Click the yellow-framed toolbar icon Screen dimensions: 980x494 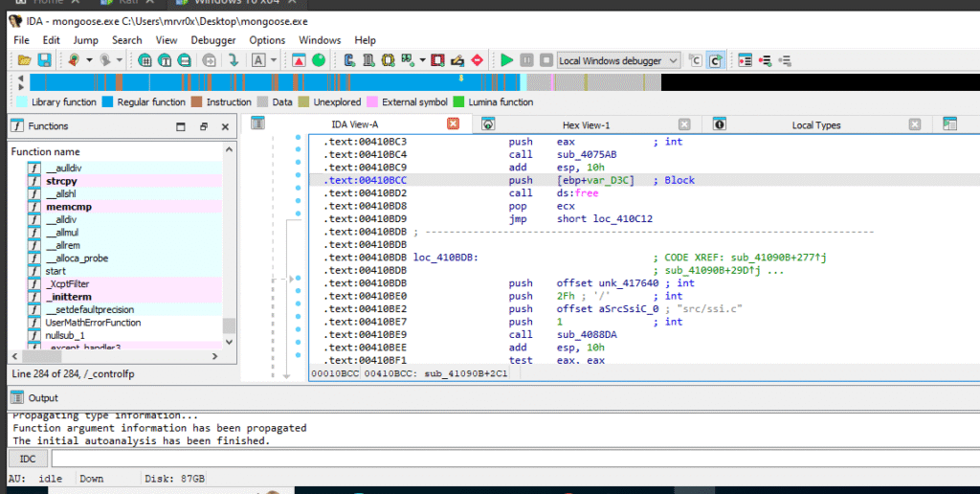pos(389,60)
